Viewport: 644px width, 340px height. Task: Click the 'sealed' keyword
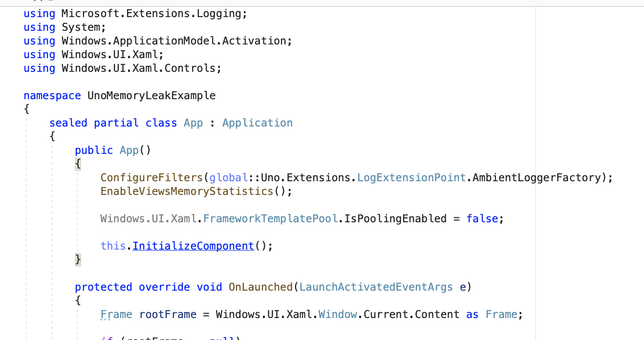point(68,123)
